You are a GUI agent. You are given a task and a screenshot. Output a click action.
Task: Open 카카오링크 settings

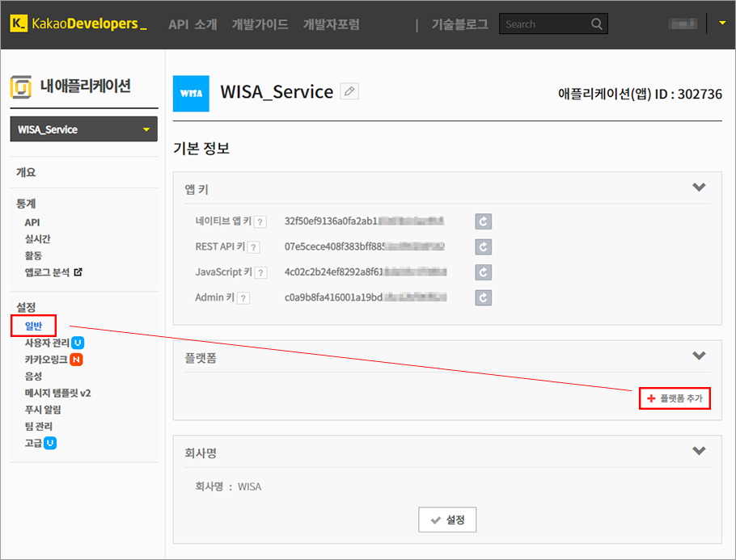tap(46, 360)
